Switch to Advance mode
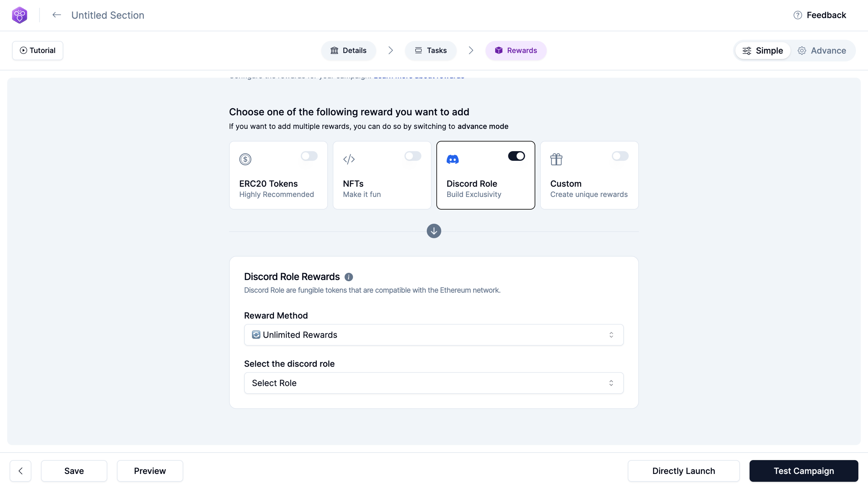The image size is (868, 489). coord(822,50)
